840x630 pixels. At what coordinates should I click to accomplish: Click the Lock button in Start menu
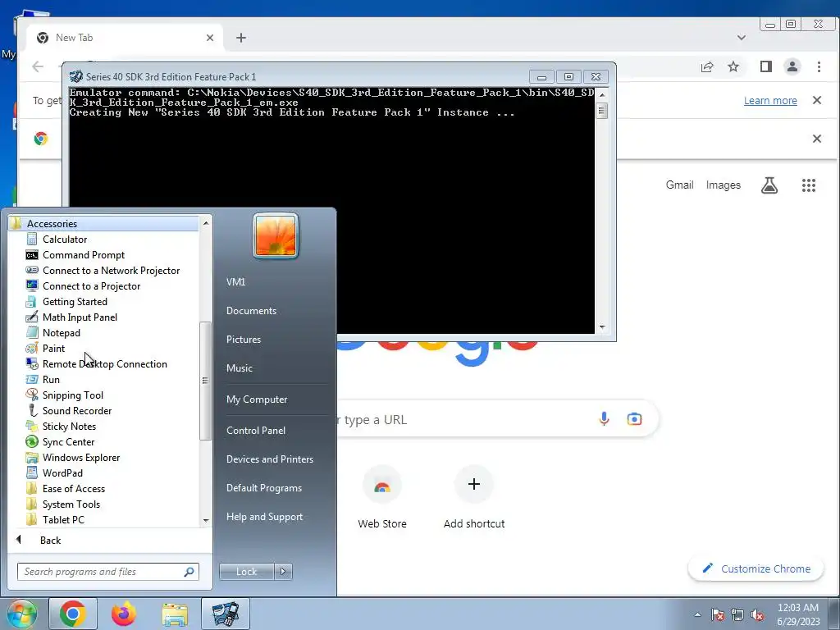click(x=246, y=572)
